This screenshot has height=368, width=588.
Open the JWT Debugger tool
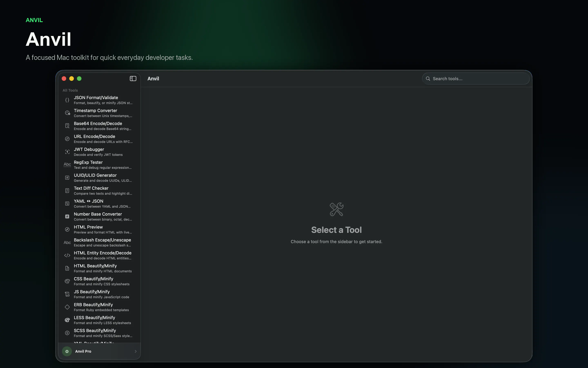coord(99,152)
